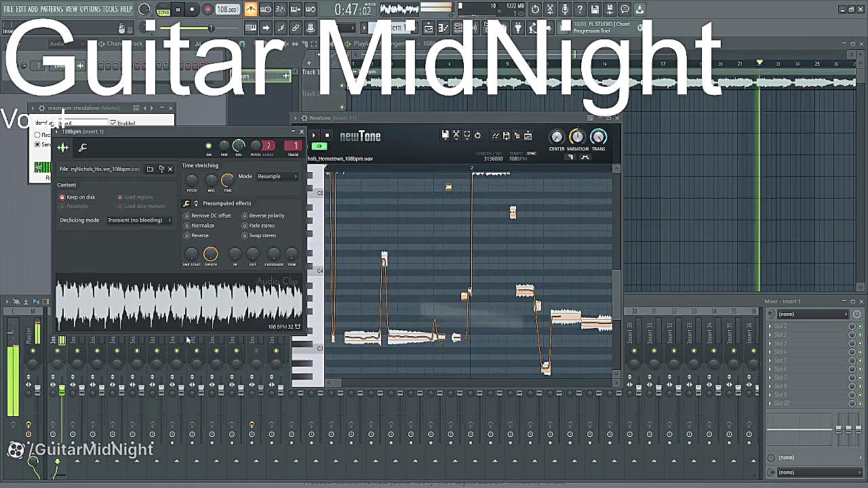This screenshot has height=488, width=868.
Task: Open the PATTERNS menu
Action: click(52, 9)
